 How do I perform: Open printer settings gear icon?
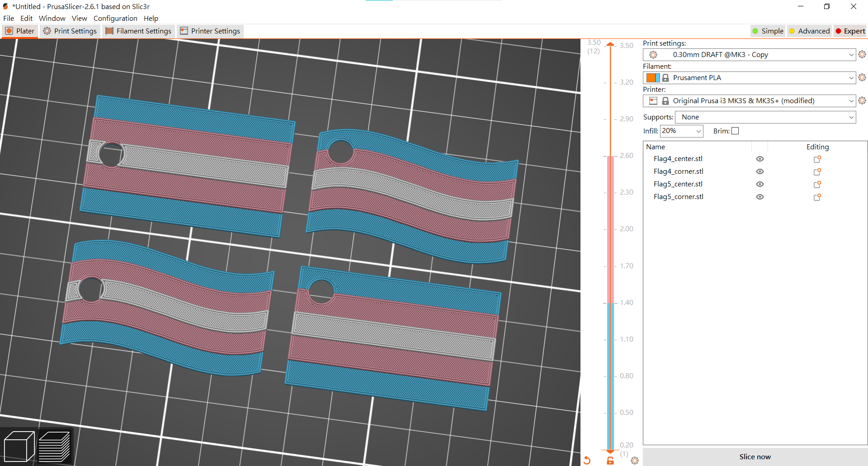point(862,100)
